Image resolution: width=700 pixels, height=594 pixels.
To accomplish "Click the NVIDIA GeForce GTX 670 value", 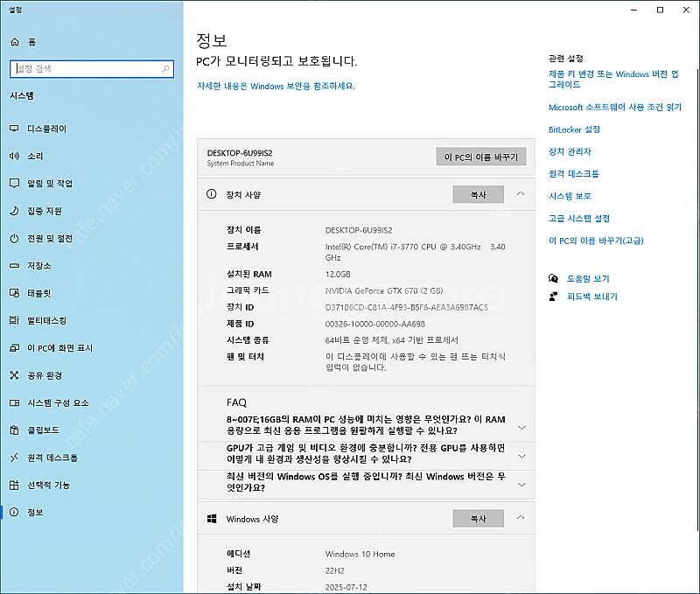I will [384, 290].
